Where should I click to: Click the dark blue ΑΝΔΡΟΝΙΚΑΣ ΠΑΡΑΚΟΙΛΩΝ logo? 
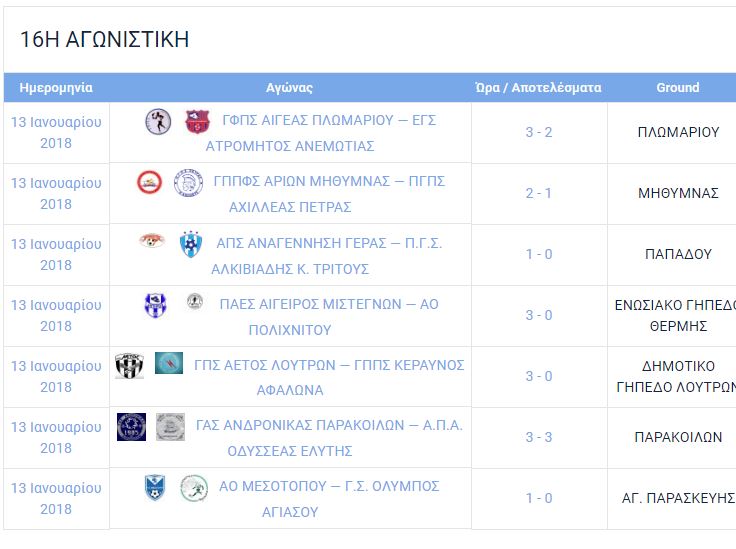pos(131,427)
